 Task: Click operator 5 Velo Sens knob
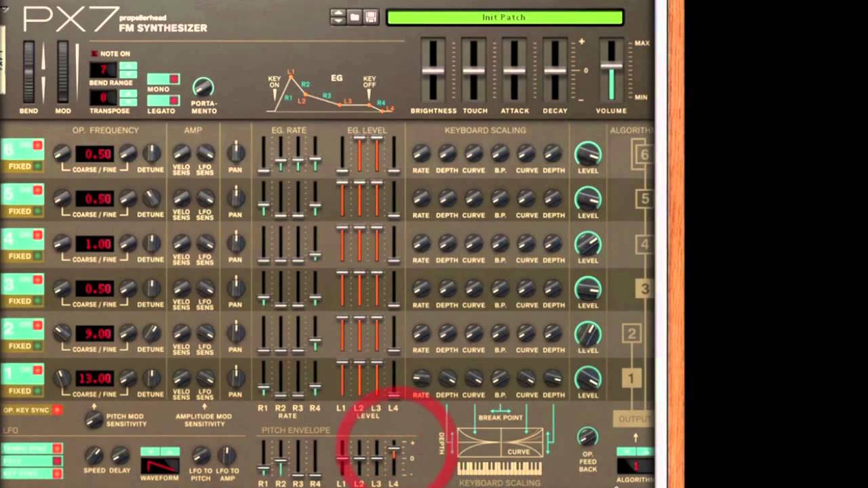pyautogui.click(x=181, y=198)
